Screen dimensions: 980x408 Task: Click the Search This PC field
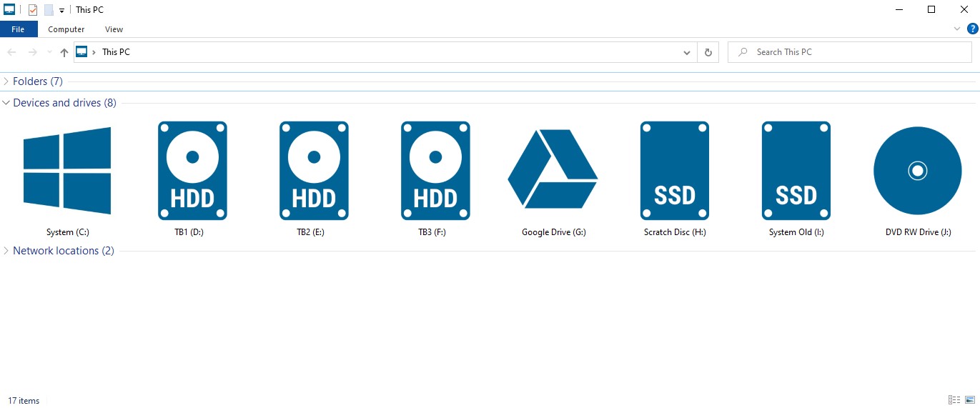point(850,52)
